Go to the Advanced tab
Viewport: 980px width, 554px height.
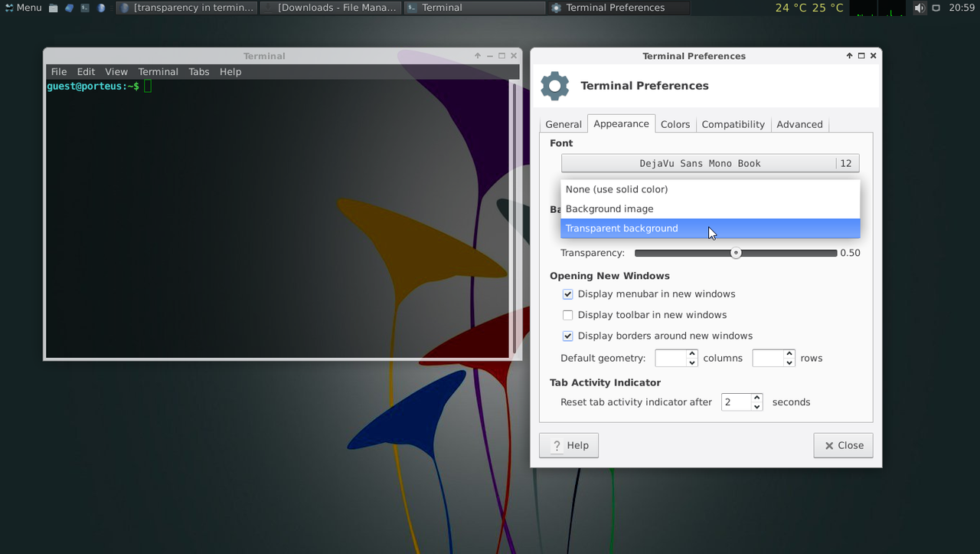pos(799,124)
